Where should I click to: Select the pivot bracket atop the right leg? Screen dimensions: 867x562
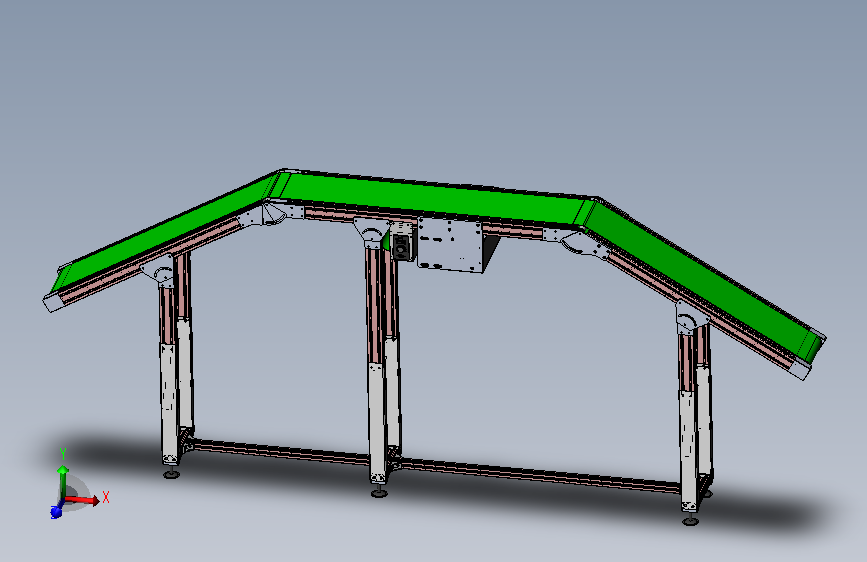(x=690, y=318)
